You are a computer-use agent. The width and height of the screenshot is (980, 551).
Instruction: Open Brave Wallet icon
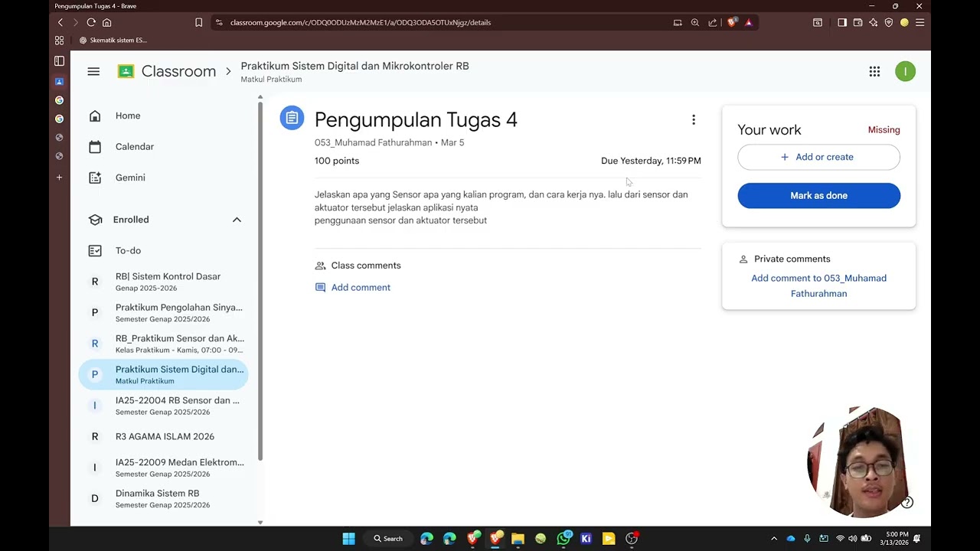(x=857, y=22)
